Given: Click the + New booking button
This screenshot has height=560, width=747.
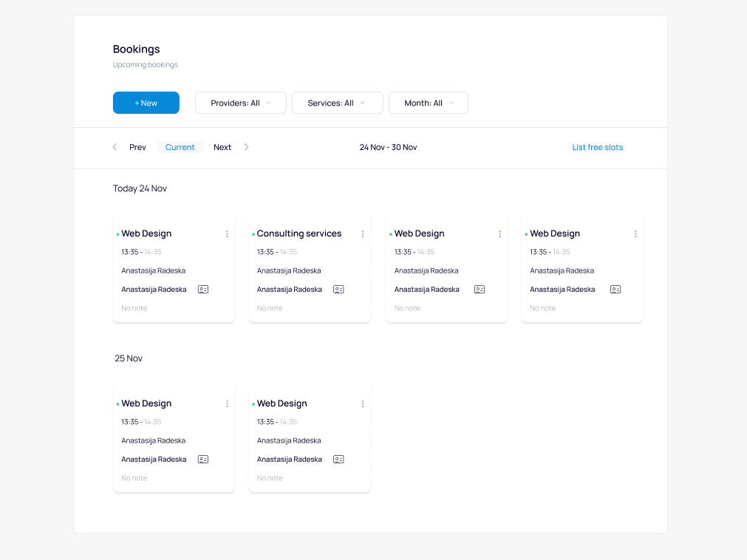Looking at the screenshot, I should click(146, 103).
